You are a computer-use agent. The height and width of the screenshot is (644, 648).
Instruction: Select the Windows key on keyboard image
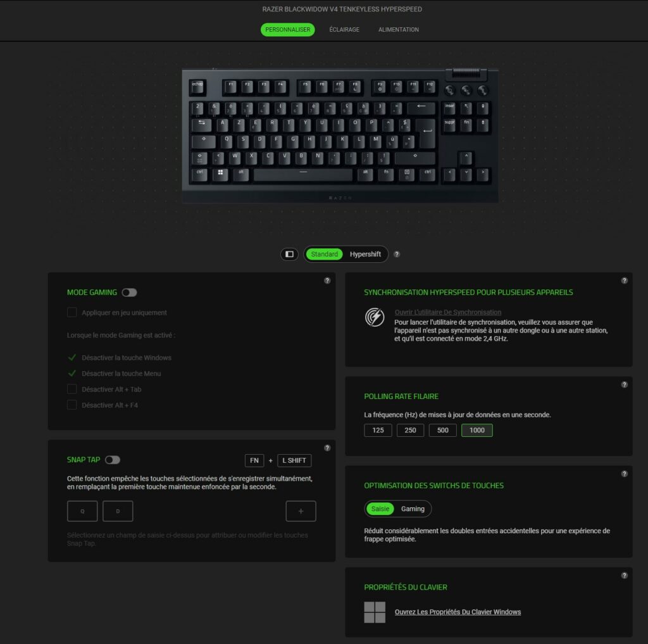click(x=220, y=174)
